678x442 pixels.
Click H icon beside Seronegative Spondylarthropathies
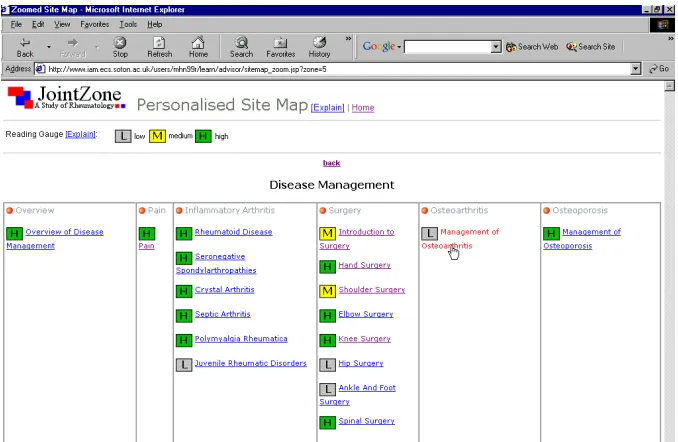[184, 258]
